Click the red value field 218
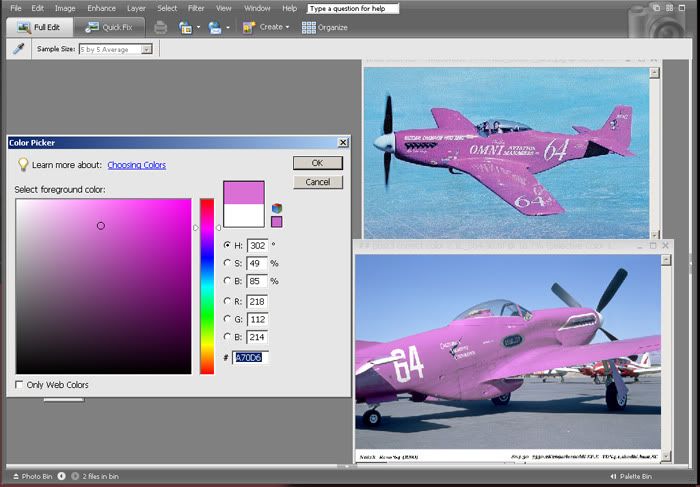 [x=257, y=302]
